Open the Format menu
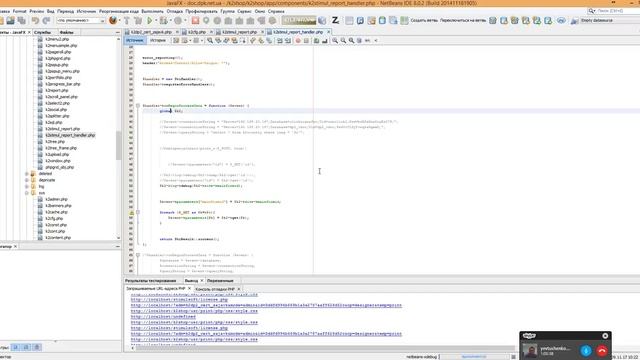 pyautogui.click(x=20, y=11)
